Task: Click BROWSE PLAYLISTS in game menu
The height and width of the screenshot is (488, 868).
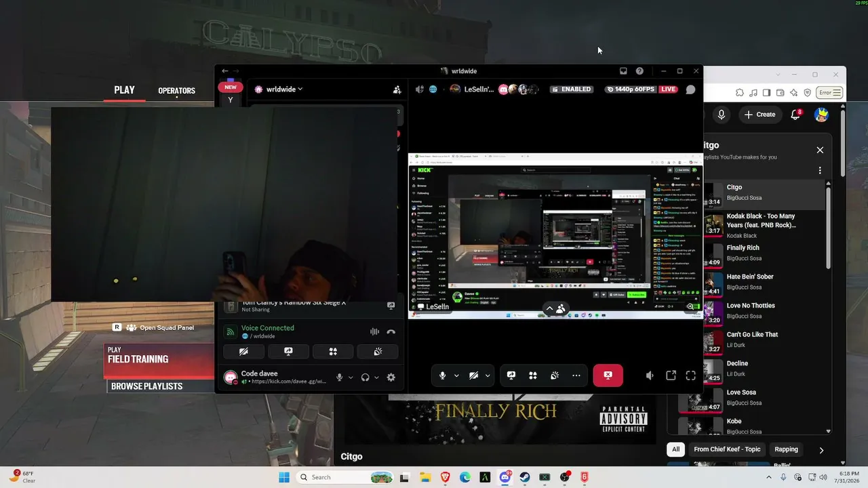Action: [146, 386]
